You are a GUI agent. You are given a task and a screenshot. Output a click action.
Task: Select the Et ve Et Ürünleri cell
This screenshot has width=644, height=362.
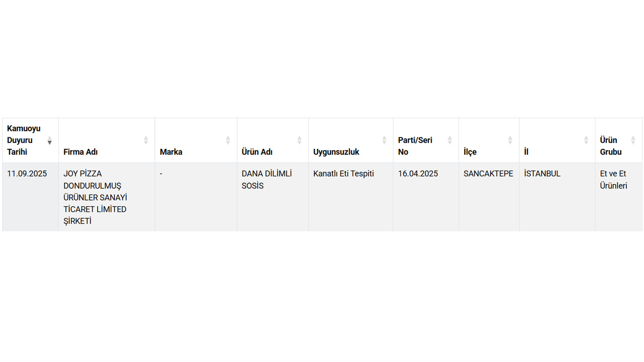pyautogui.click(x=613, y=179)
